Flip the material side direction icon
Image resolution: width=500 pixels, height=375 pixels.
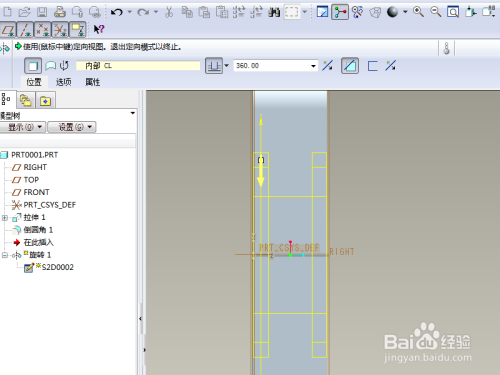pyautogui.click(x=390, y=66)
